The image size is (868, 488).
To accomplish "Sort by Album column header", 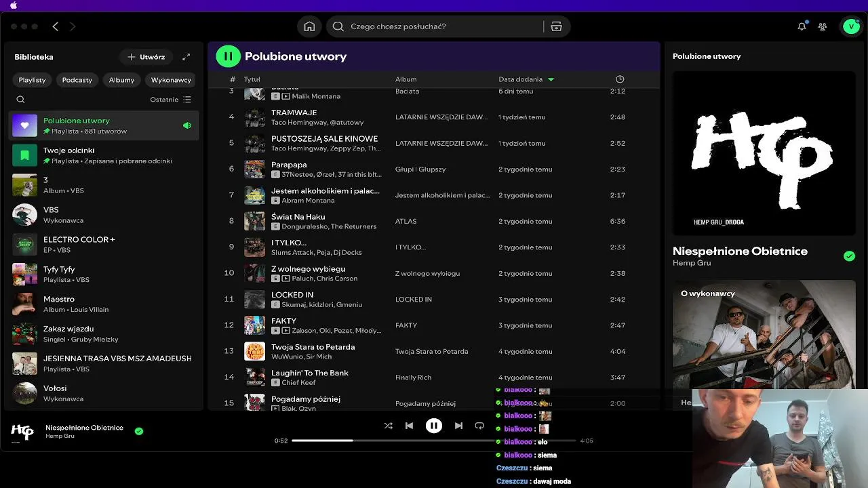I will pos(406,79).
